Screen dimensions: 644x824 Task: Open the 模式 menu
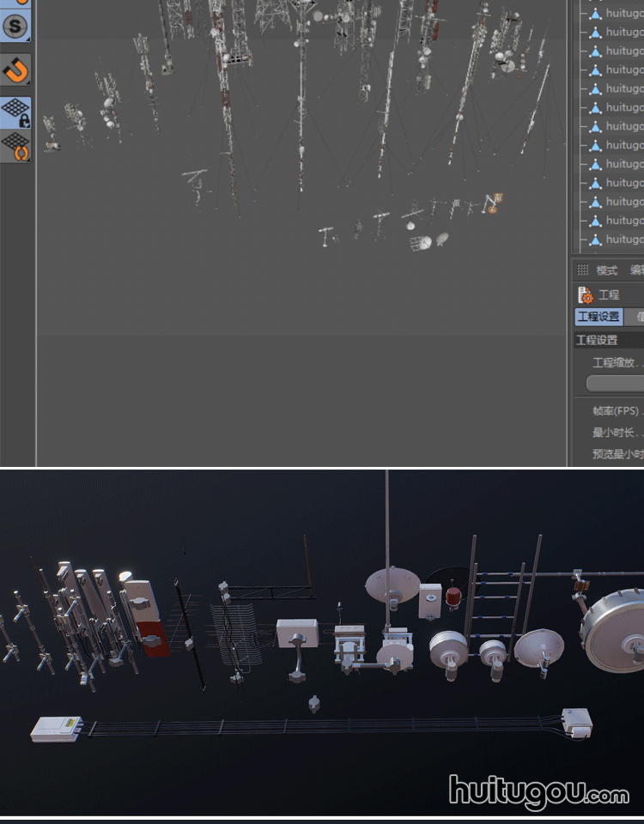click(607, 270)
